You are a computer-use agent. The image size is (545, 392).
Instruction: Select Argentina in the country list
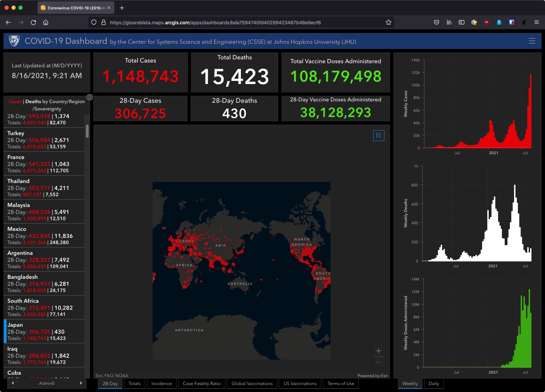click(x=44, y=259)
